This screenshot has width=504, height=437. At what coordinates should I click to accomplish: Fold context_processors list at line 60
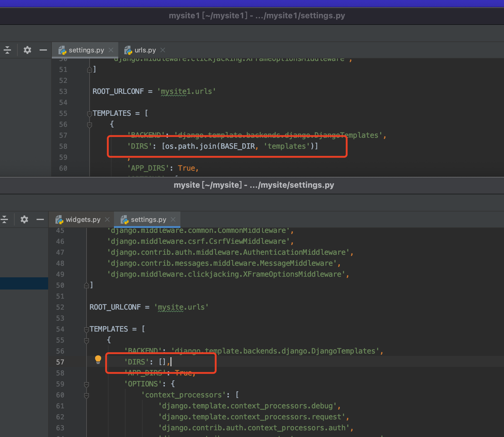[x=87, y=396]
